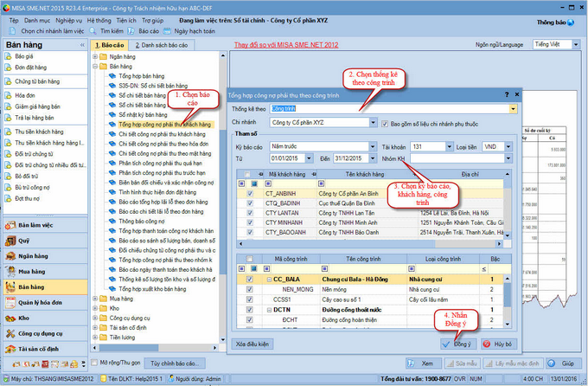Uncheck project NEN_MONG row

(x=249, y=289)
